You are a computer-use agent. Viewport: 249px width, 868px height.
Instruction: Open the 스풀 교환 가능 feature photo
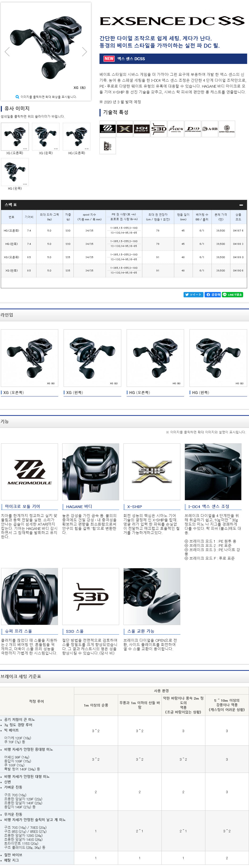tap(152, 597)
